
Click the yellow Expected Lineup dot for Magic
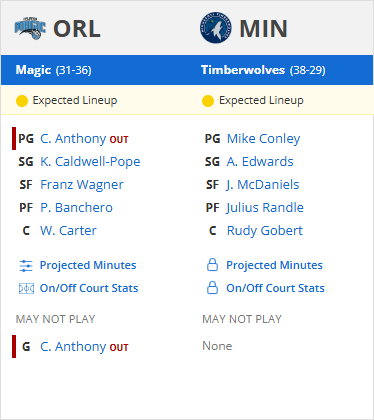click(x=22, y=101)
